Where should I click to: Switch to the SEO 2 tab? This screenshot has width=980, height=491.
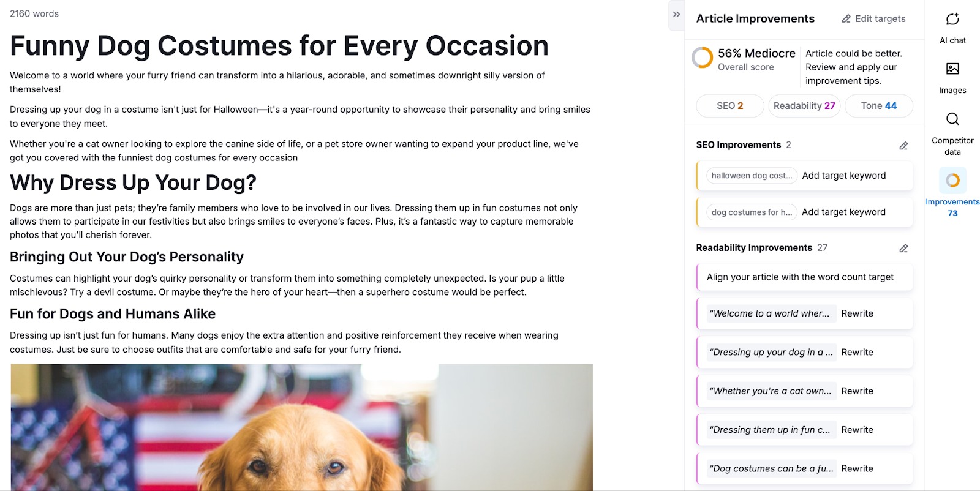point(729,106)
